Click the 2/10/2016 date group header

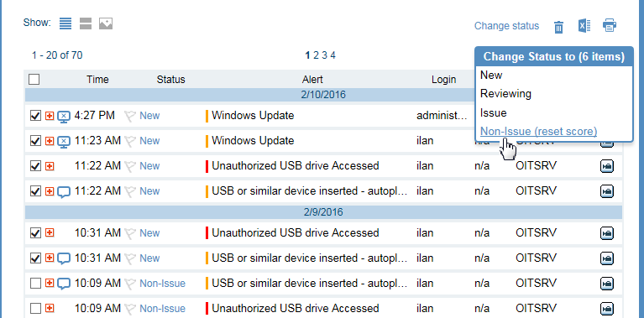323,95
